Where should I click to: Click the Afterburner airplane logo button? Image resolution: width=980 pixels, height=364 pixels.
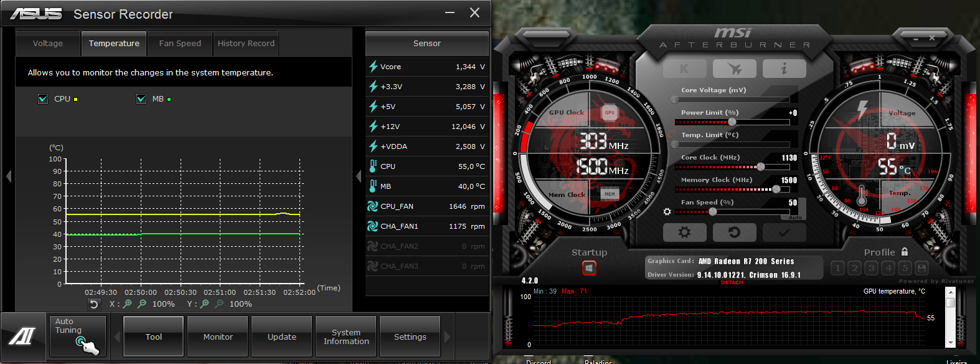735,69
